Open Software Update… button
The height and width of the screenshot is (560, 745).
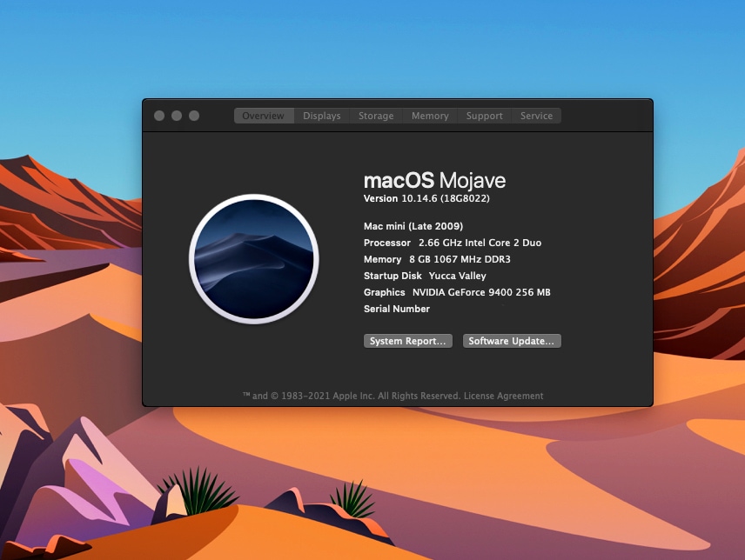(512, 341)
